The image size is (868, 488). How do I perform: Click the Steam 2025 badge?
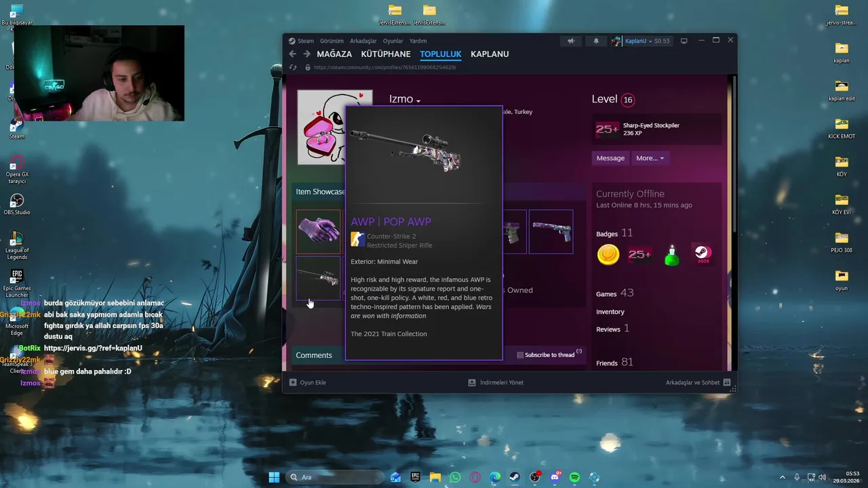703,254
